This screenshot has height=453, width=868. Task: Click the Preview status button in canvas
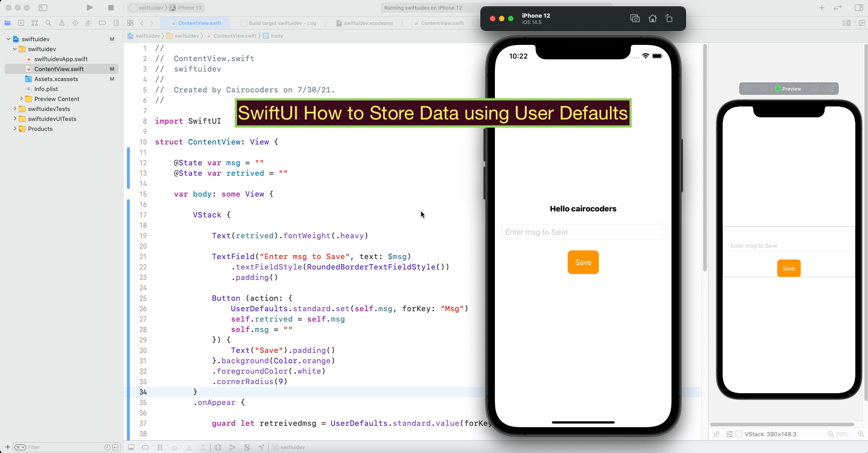[788, 89]
